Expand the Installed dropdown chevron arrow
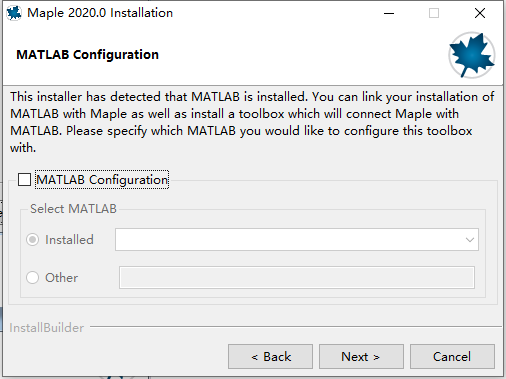Viewport: 506px width, 379px height. (x=470, y=240)
